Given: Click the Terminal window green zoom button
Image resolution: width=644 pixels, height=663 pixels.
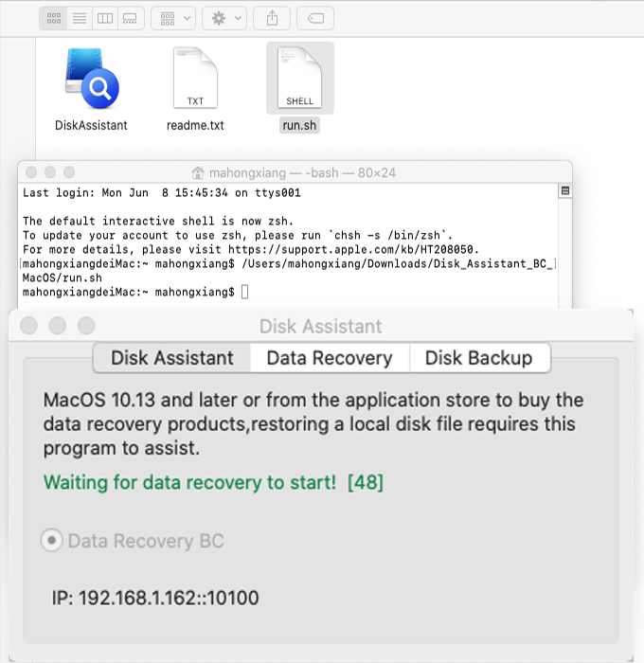Looking at the screenshot, I should coord(69,172).
